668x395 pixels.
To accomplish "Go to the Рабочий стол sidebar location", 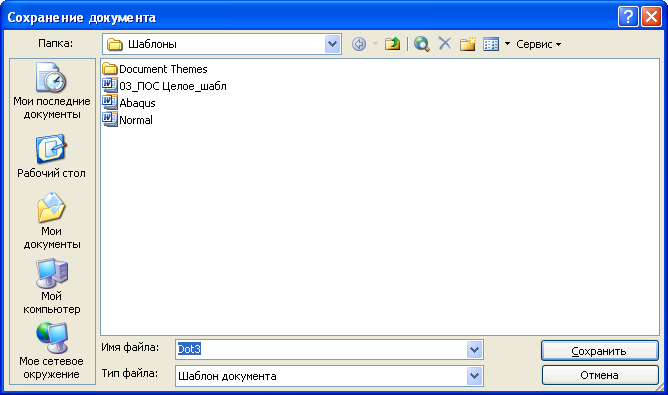I will click(52, 156).
